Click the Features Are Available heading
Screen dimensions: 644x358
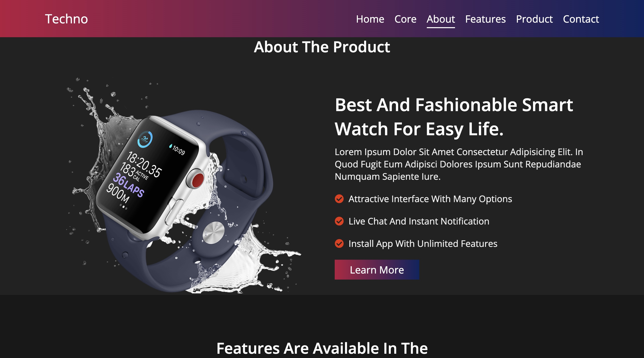(322, 348)
